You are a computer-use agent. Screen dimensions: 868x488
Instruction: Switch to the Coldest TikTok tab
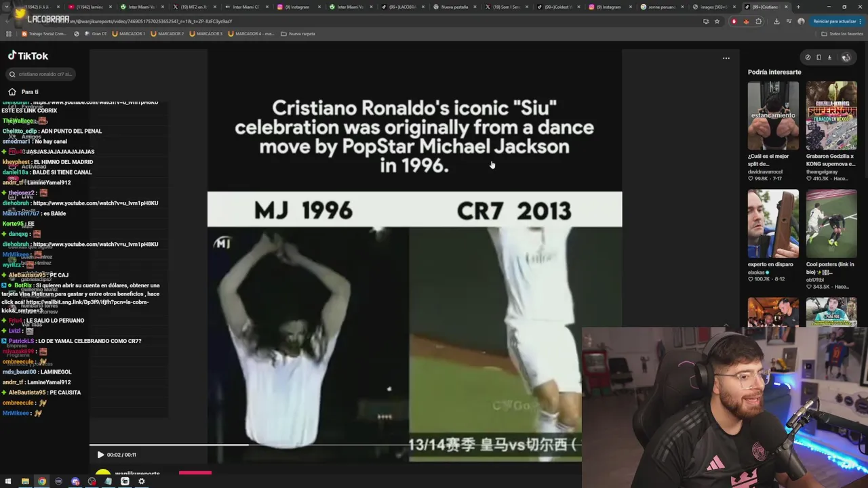(557, 7)
